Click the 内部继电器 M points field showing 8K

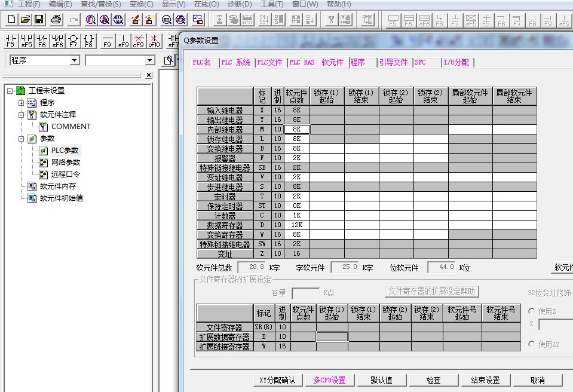pyautogui.click(x=297, y=129)
